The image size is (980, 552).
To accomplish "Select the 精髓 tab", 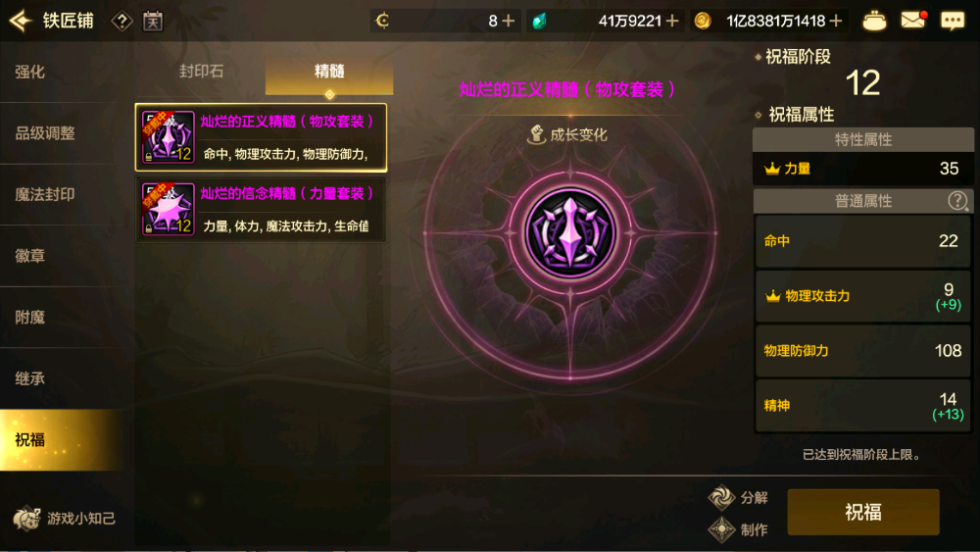I will [x=329, y=72].
